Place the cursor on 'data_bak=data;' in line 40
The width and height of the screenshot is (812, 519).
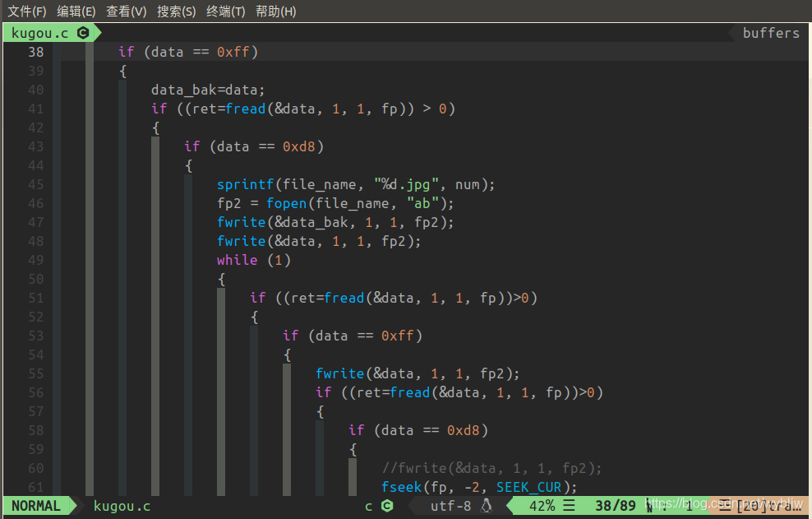click(208, 90)
